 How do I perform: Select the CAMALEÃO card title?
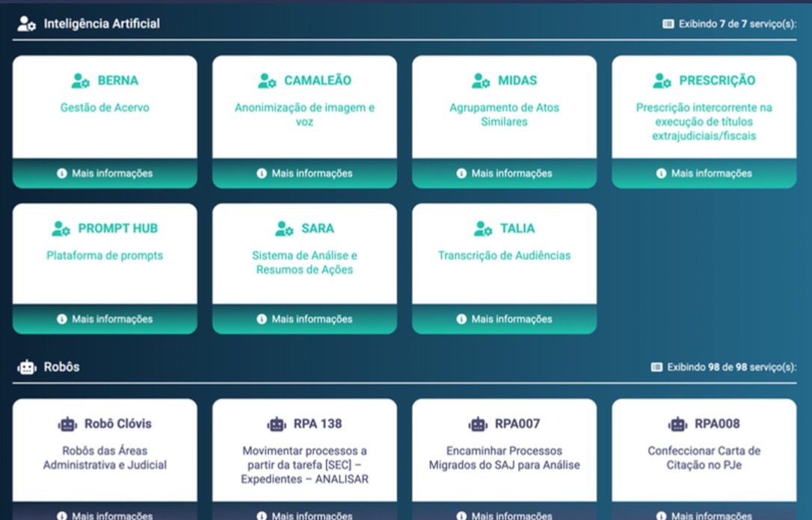click(318, 81)
